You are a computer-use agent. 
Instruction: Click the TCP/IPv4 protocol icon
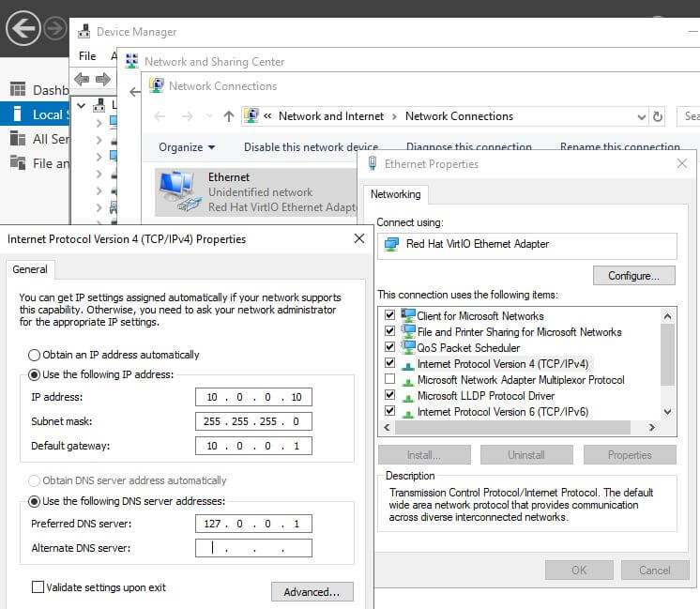pyautogui.click(x=407, y=366)
